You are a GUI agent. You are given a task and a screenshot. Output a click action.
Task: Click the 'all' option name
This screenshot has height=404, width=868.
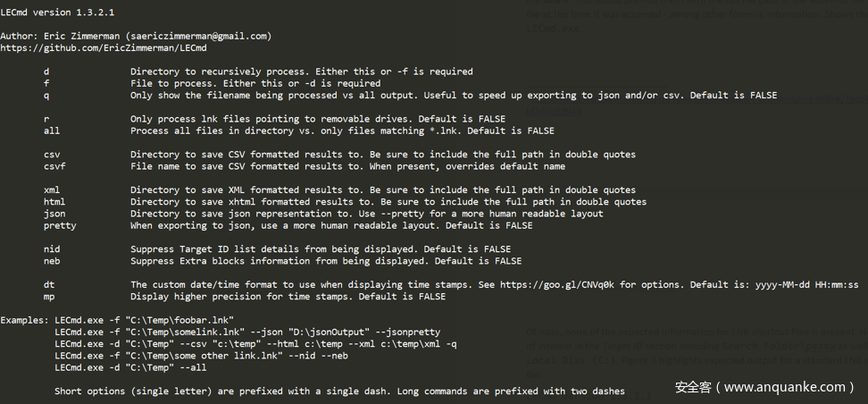(52, 130)
